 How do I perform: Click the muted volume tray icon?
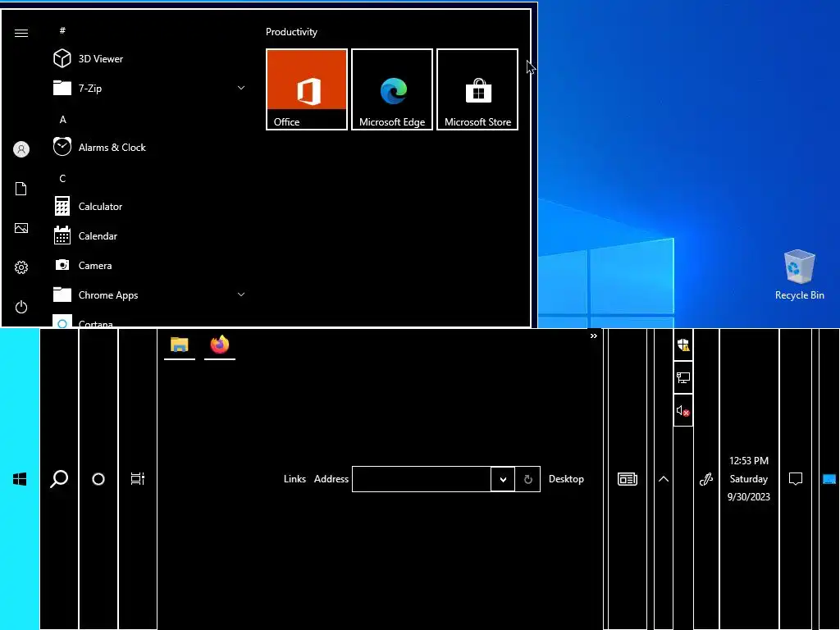(x=683, y=411)
